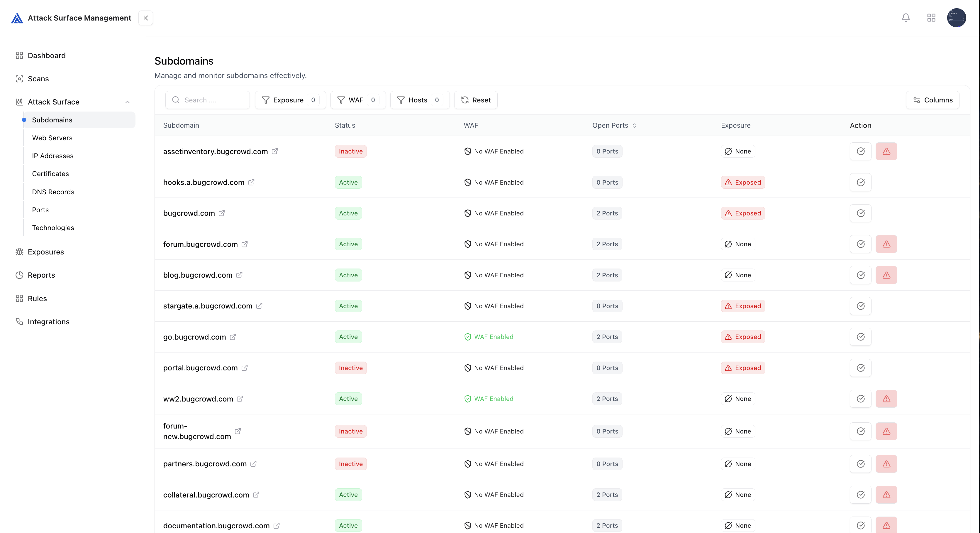The image size is (980, 533).
Task: Click the search input field
Action: [208, 100]
